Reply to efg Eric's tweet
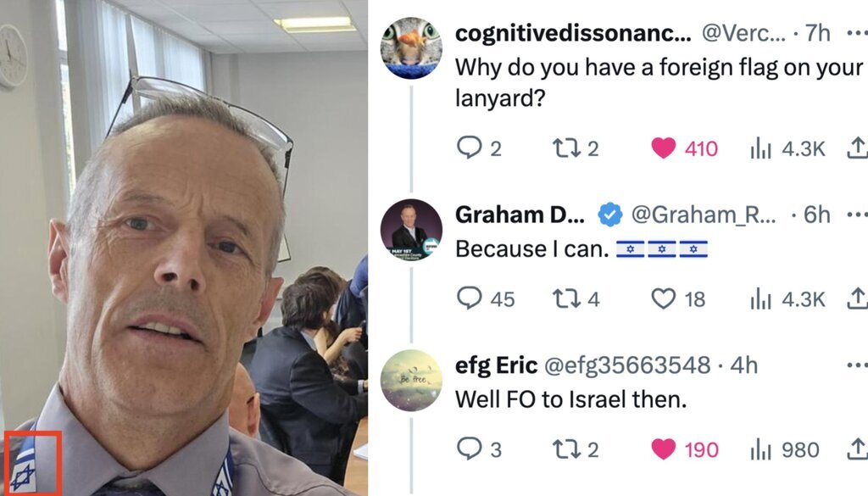This screenshot has width=868, height=496. tap(470, 449)
